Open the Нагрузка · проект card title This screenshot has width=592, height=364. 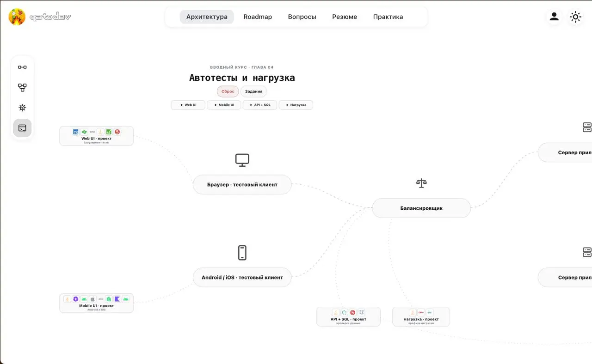pyautogui.click(x=421, y=319)
